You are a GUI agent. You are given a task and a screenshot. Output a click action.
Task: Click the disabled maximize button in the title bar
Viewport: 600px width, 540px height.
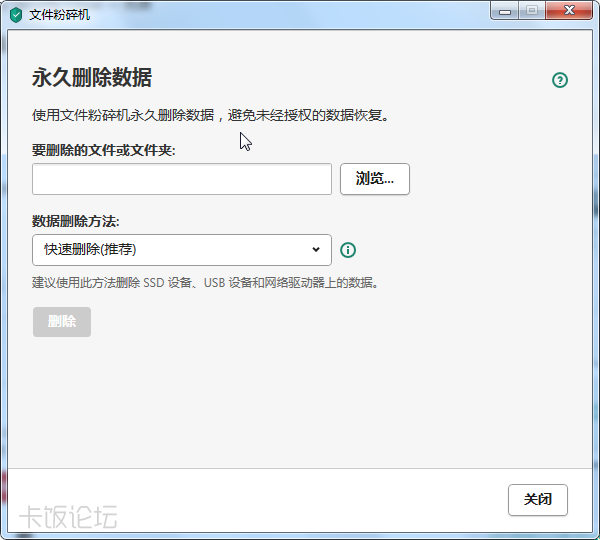coord(531,11)
